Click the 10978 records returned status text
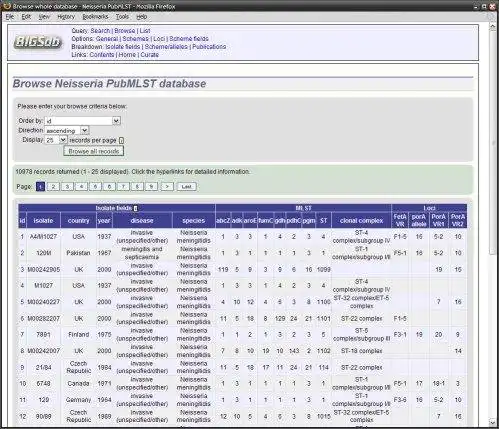Screen dimensions: 499x429 click(132, 172)
